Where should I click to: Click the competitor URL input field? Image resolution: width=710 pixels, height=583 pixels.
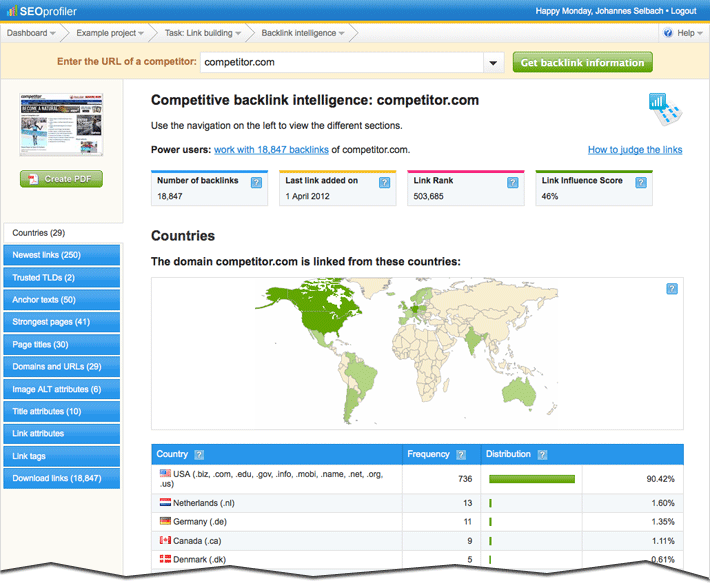point(340,63)
